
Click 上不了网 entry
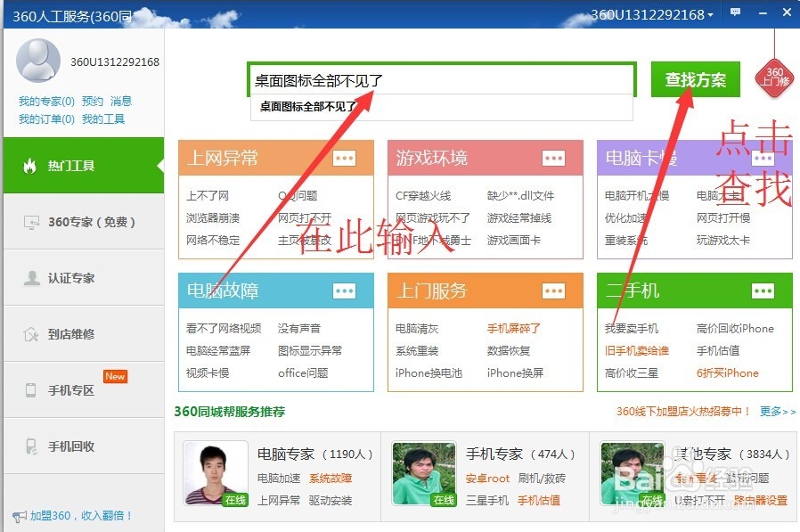coord(208,195)
